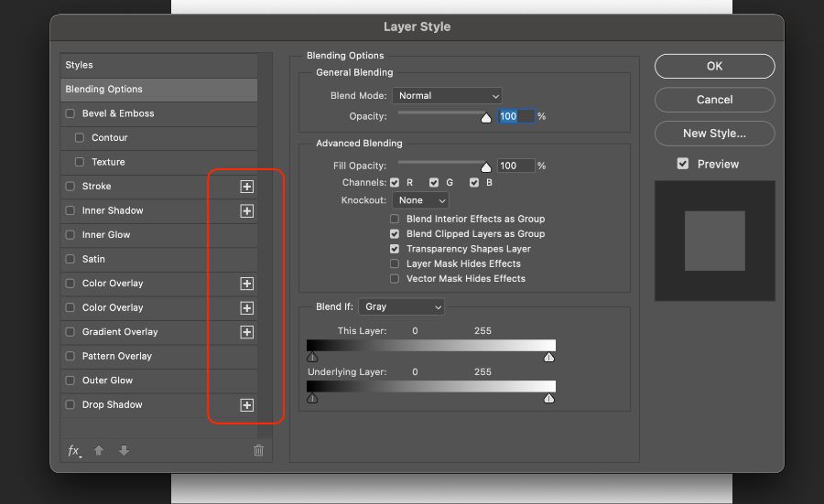Uncheck the G channel checkbox
This screenshot has width=824, height=504.
(x=434, y=182)
